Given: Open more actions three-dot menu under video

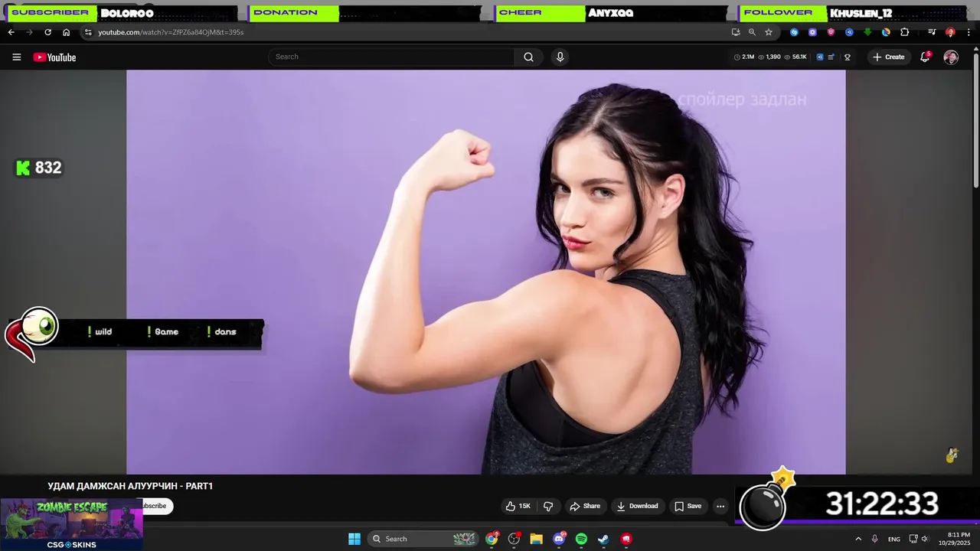Looking at the screenshot, I should coord(720,506).
